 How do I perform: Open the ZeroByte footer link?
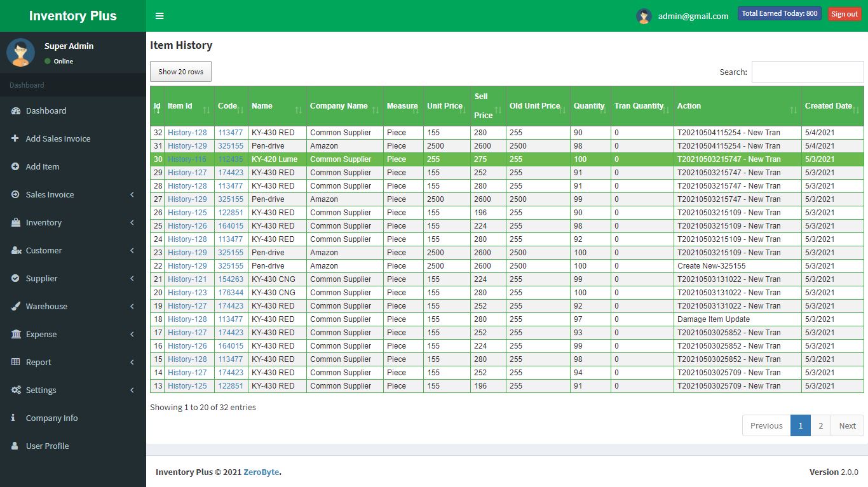[261, 472]
